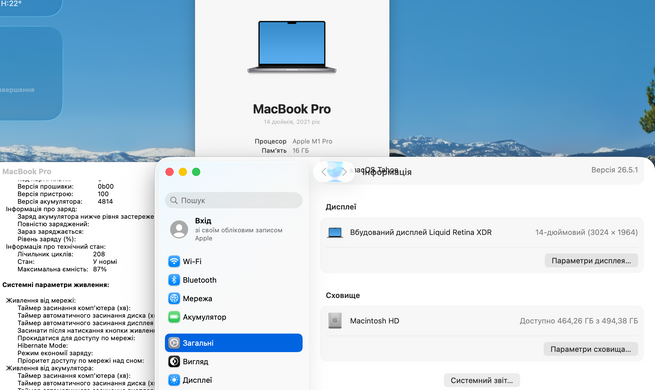The height and width of the screenshot is (390, 655).
Task: Click the magnifier icon in search field
Action: tap(174, 200)
